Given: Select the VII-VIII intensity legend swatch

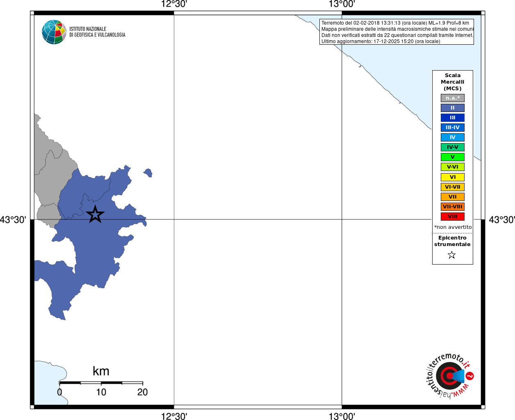Looking at the screenshot, I should [x=453, y=207].
